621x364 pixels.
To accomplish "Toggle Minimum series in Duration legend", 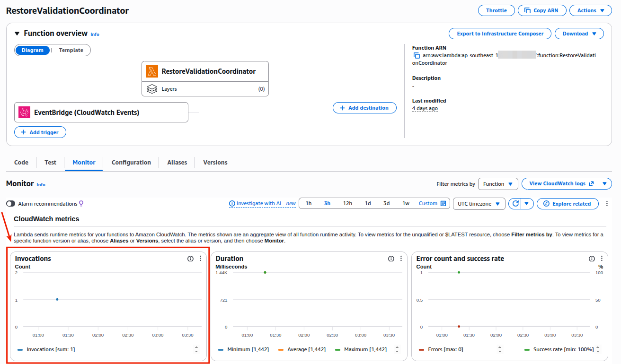I will pos(243,349).
